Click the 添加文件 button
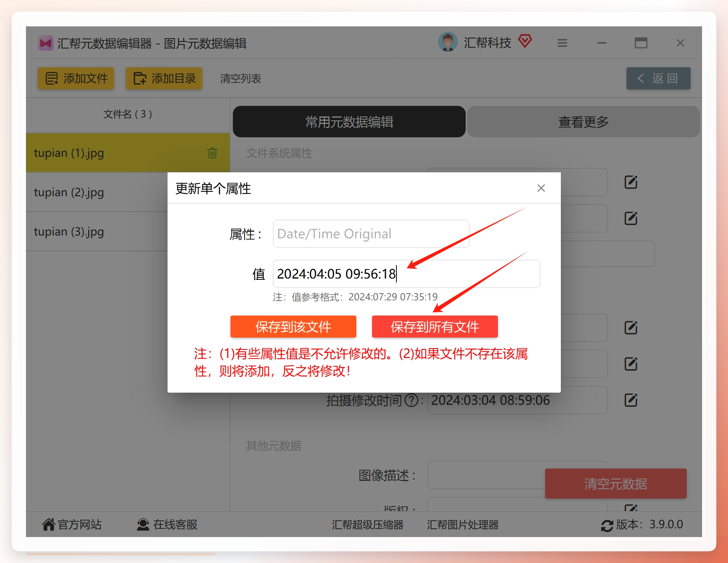Viewport: 728px width, 563px height. tap(76, 78)
